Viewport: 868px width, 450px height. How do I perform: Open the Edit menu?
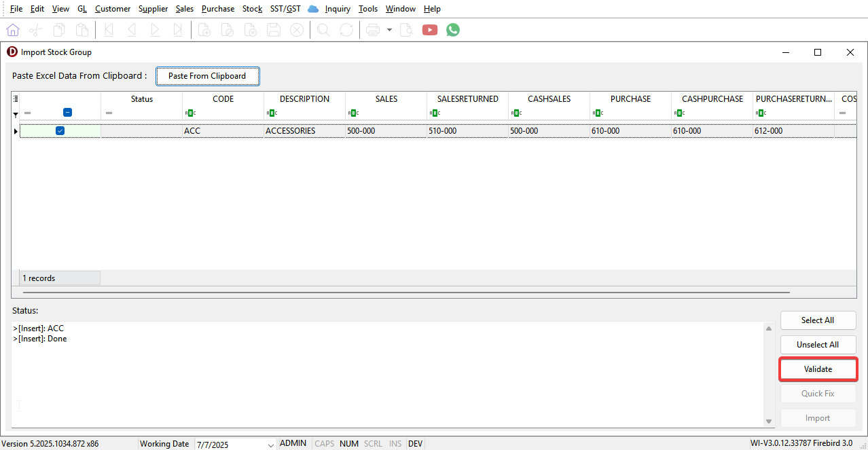[37, 9]
